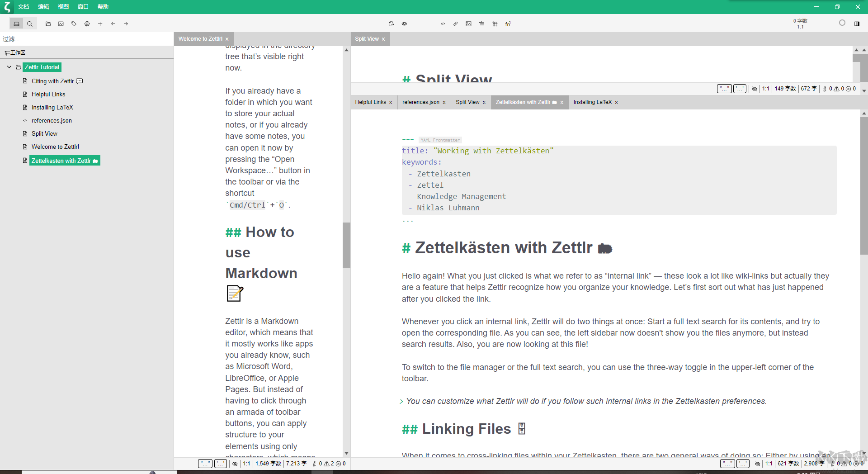Click the Zettelkästen editor vertical scrollbar thumb
Viewport: 868px width, 474px height.
tap(864, 186)
